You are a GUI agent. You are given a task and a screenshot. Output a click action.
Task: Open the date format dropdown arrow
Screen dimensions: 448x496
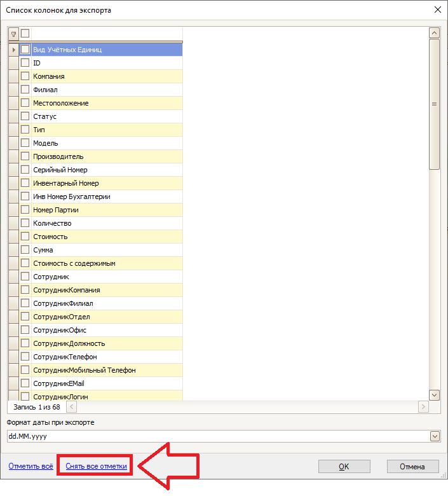[x=435, y=436]
